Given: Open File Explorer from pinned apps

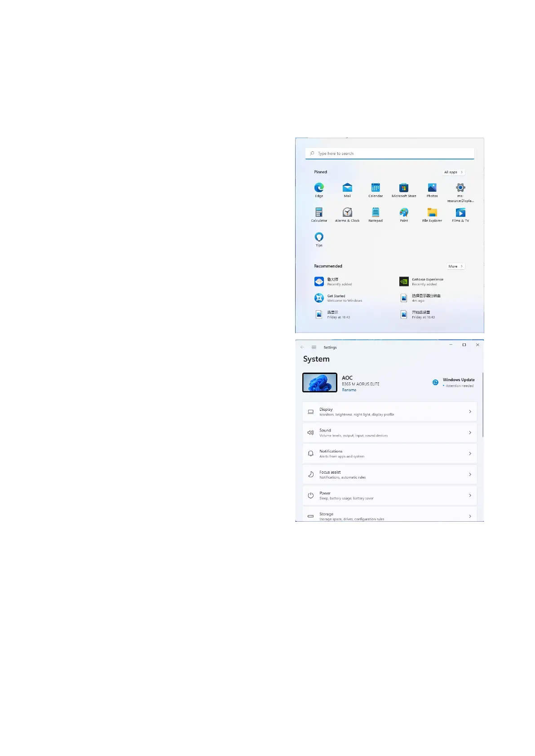Looking at the screenshot, I should coord(432,213).
